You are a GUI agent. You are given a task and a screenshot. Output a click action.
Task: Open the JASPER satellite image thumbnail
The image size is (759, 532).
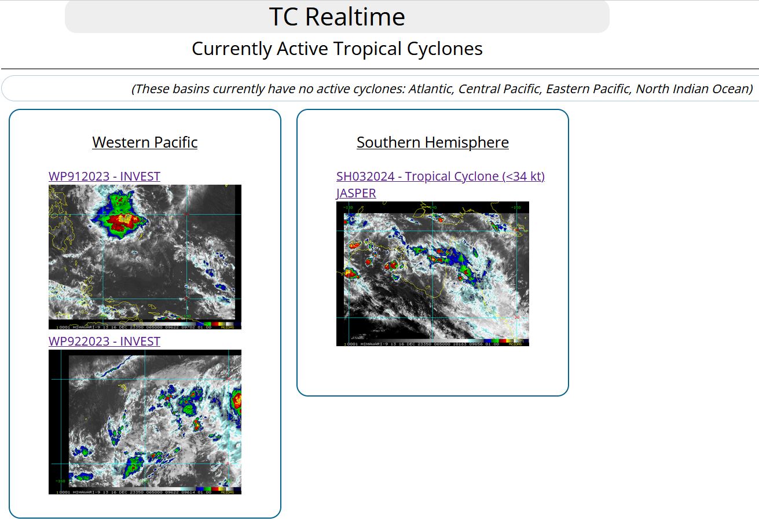coord(432,273)
